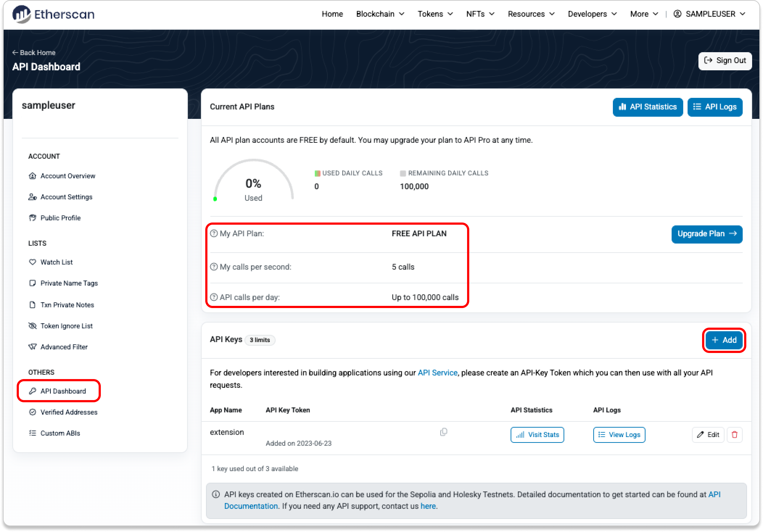
Task: Expand the Tokens dropdown menu
Action: tap(435, 14)
